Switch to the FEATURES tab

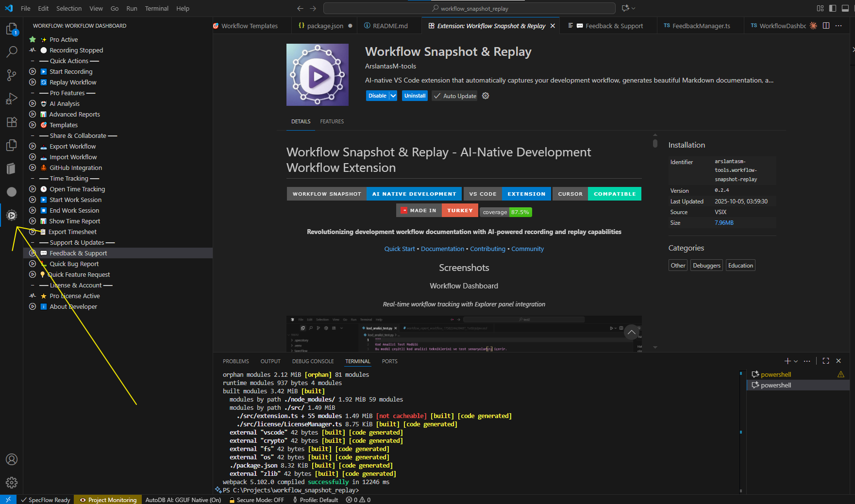pyautogui.click(x=332, y=121)
